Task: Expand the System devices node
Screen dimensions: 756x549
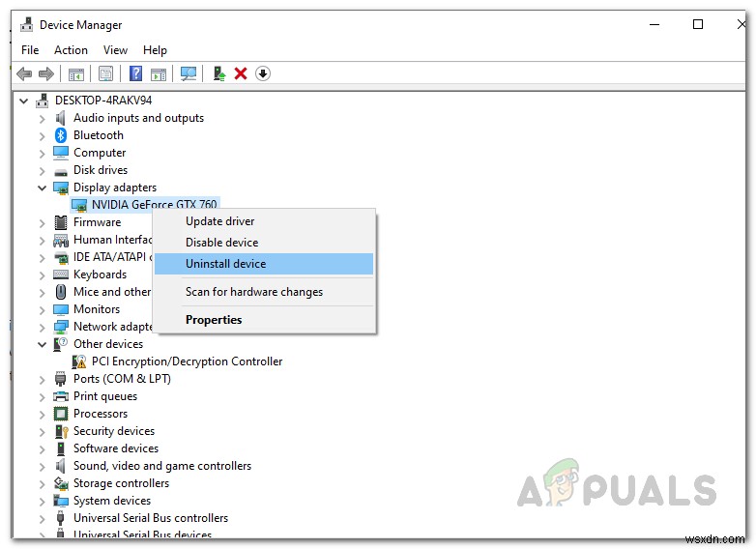Action: [42, 501]
